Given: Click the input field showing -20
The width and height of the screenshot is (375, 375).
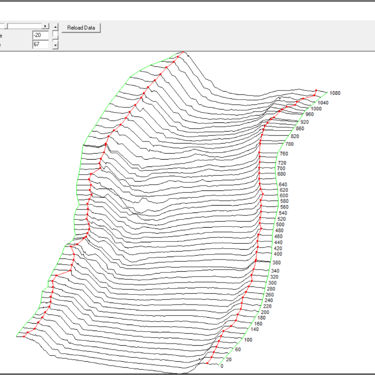Looking at the screenshot, I should pyautogui.click(x=41, y=35).
